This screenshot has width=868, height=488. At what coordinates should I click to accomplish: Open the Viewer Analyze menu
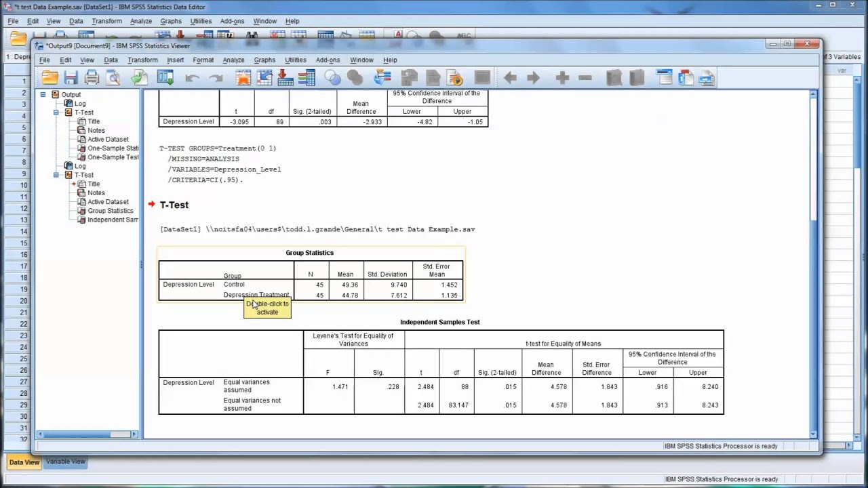tap(233, 60)
